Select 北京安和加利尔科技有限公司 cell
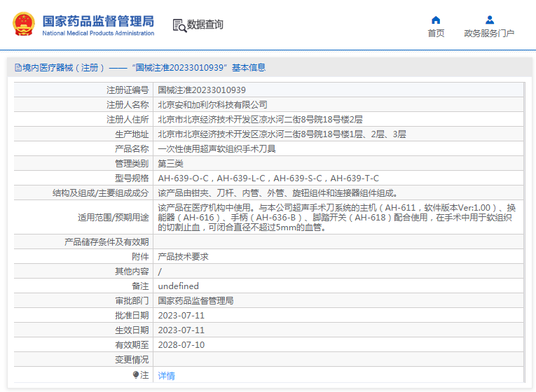This screenshot has width=536, height=392. tap(212, 105)
